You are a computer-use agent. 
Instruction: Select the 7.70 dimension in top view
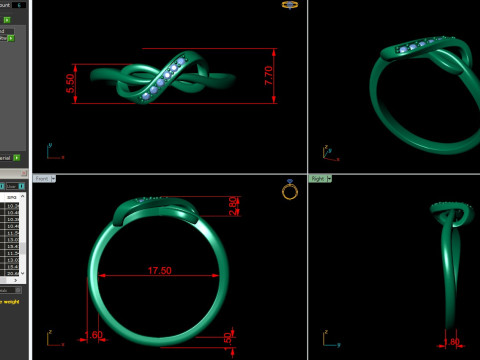268,76
